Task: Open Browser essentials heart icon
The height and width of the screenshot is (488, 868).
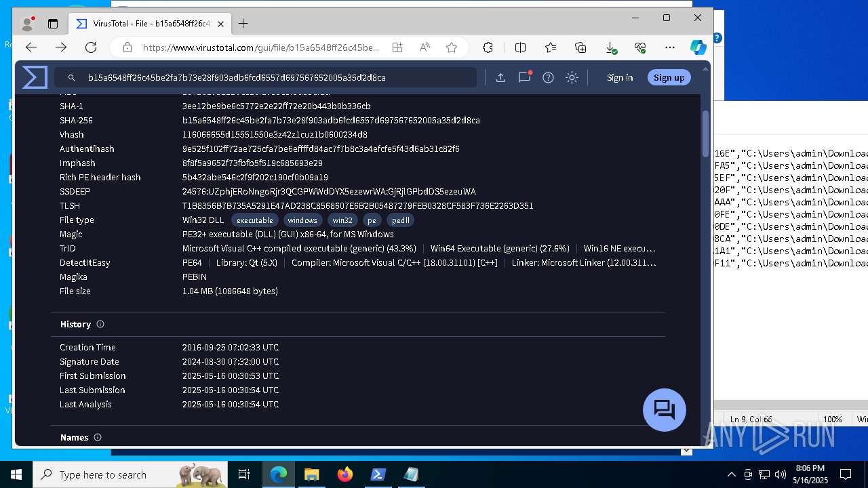Action: tap(640, 47)
